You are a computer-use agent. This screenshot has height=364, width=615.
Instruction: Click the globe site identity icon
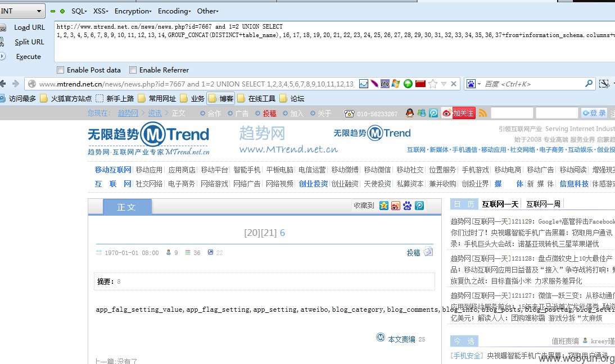tap(32, 84)
